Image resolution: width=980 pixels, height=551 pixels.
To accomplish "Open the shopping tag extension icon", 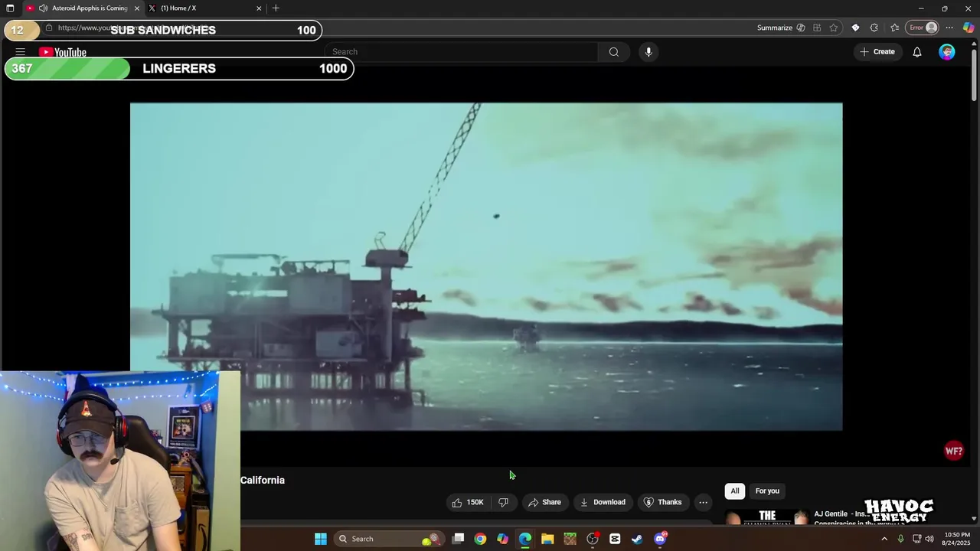I will [x=855, y=28].
